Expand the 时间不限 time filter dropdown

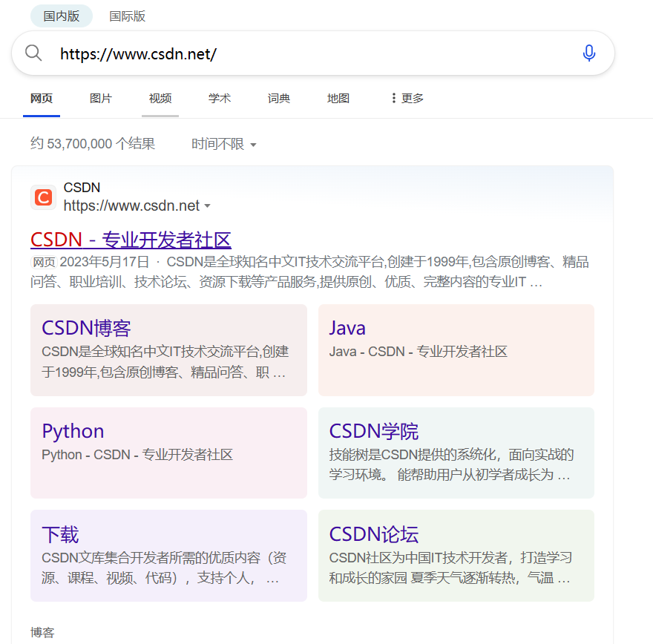tap(224, 144)
